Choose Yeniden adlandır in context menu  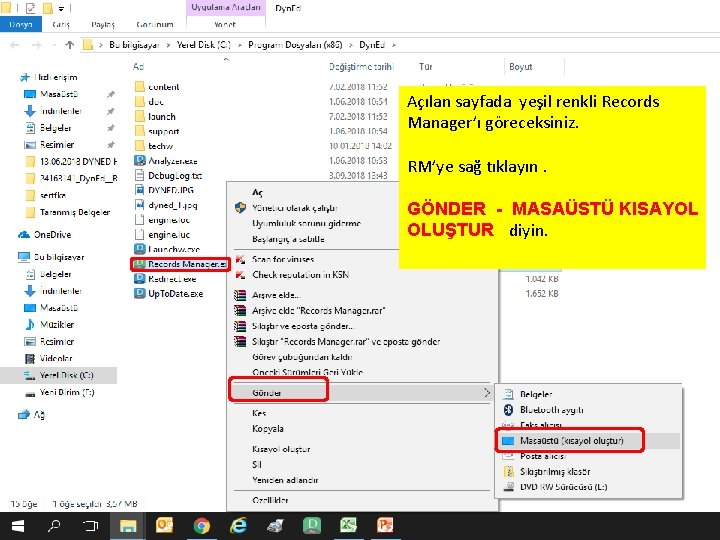coord(285,480)
